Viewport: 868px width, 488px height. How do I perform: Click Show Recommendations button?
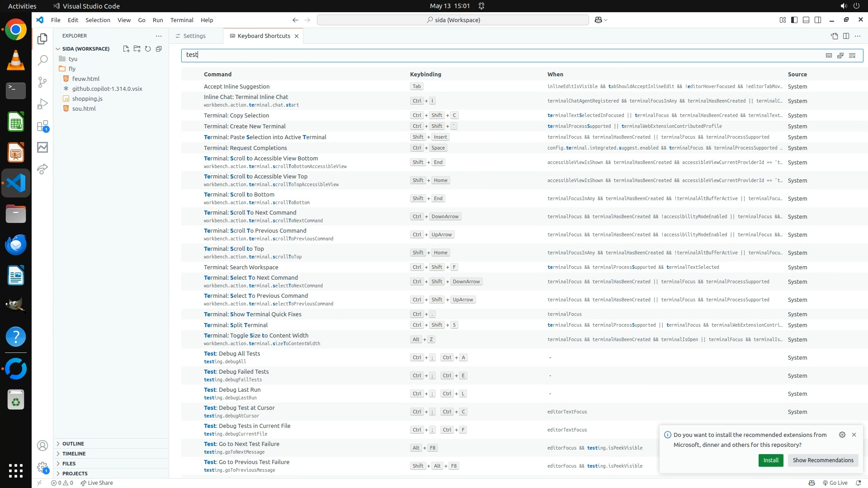[823, 460]
